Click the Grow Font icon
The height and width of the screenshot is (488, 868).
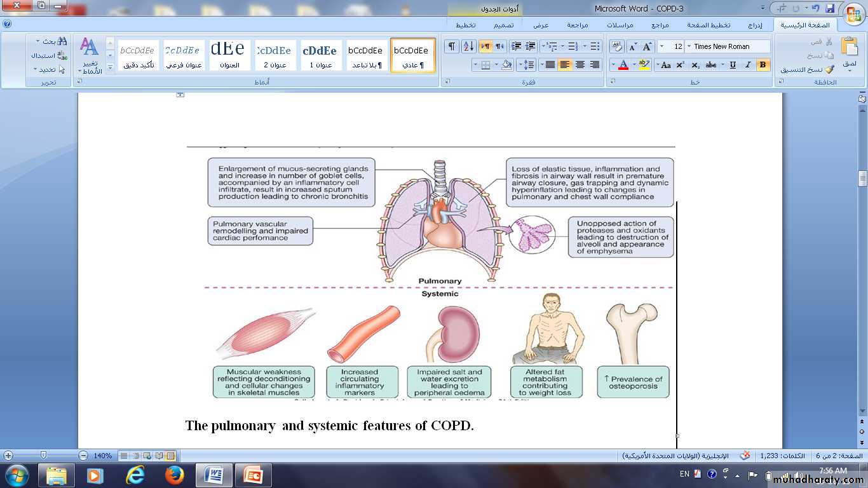tap(648, 46)
